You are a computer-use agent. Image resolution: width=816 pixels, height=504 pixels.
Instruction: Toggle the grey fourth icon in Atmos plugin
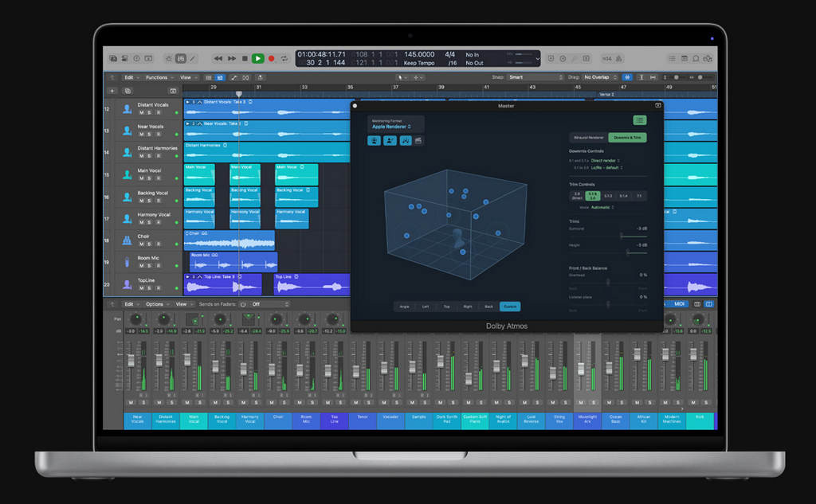point(418,140)
